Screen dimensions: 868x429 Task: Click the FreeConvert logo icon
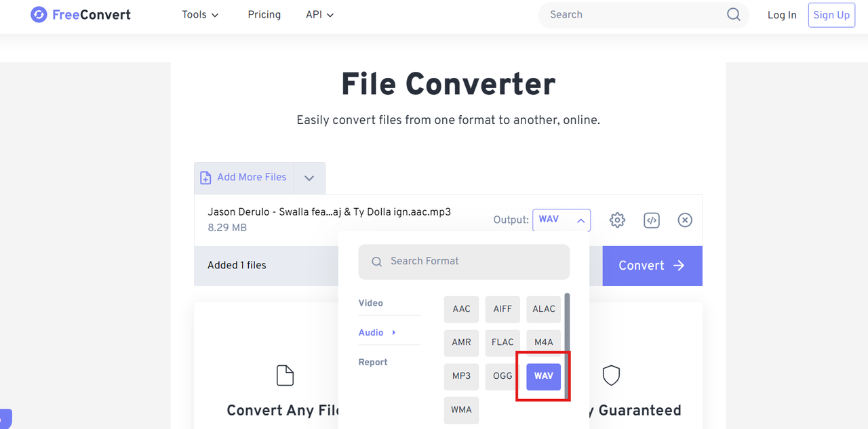(39, 15)
